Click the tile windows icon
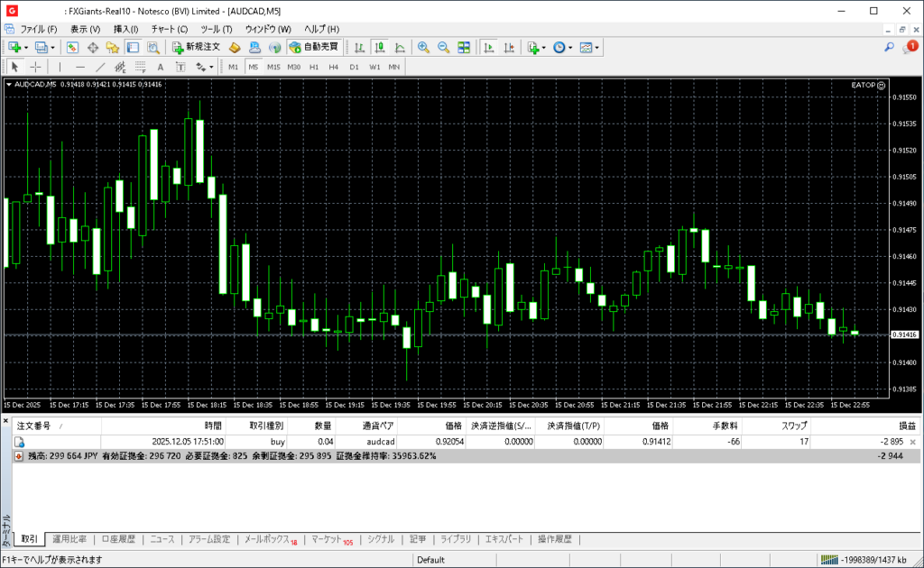Viewport: 924px width, 568px height. tap(464, 47)
